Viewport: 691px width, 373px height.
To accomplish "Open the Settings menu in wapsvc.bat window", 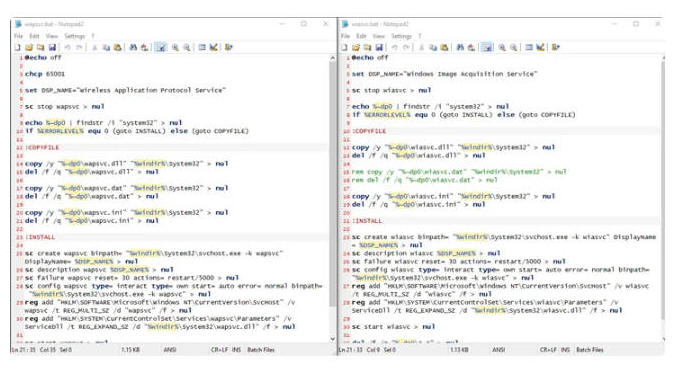I will [x=74, y=36].
